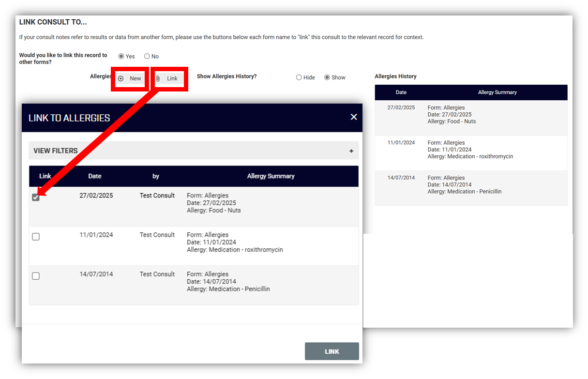
Task: Click the Link column header in dialog
Action: pyautogui.click(x=45, y=176)
